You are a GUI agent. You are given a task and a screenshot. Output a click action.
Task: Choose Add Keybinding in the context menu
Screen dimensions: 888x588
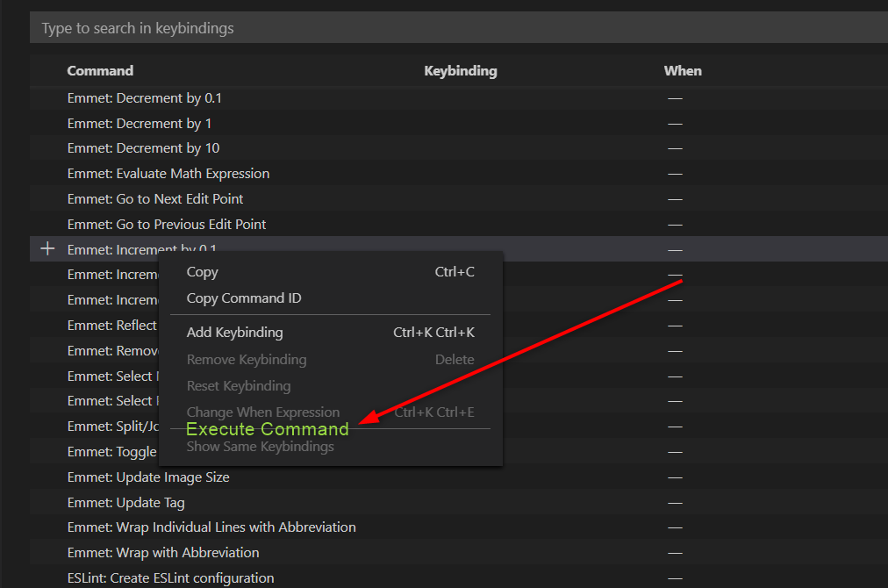pyautogui.click(x=330, y=333)
